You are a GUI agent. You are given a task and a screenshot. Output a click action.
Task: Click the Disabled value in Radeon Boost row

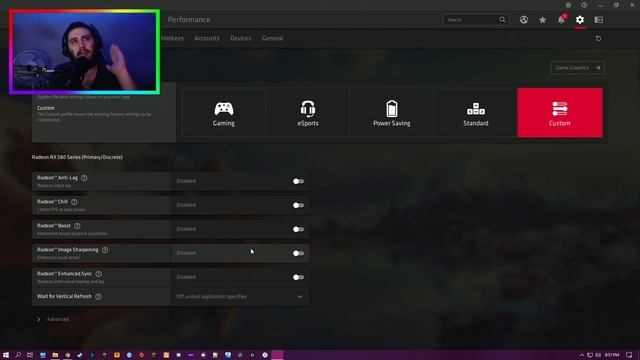tap(186, 229)
